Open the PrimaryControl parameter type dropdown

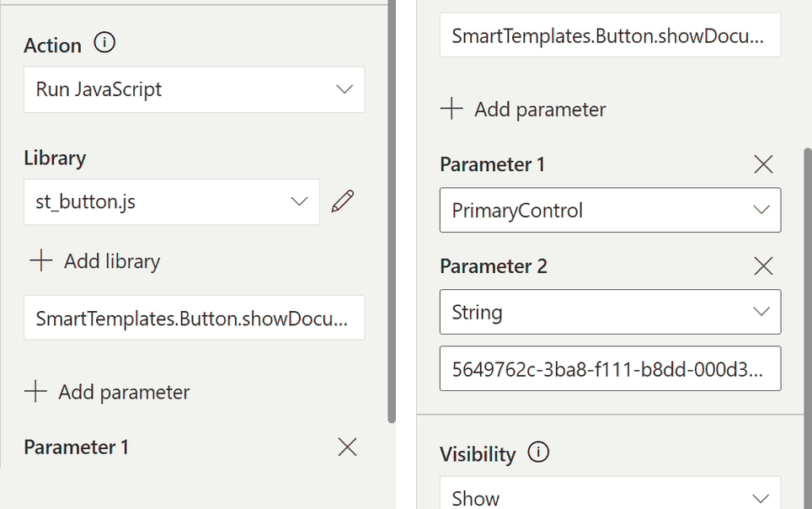610,210
